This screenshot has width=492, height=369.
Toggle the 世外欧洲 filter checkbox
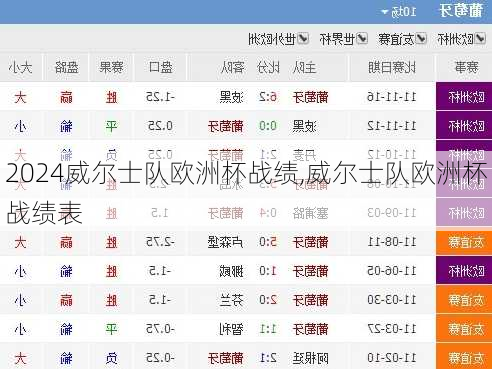303,39
